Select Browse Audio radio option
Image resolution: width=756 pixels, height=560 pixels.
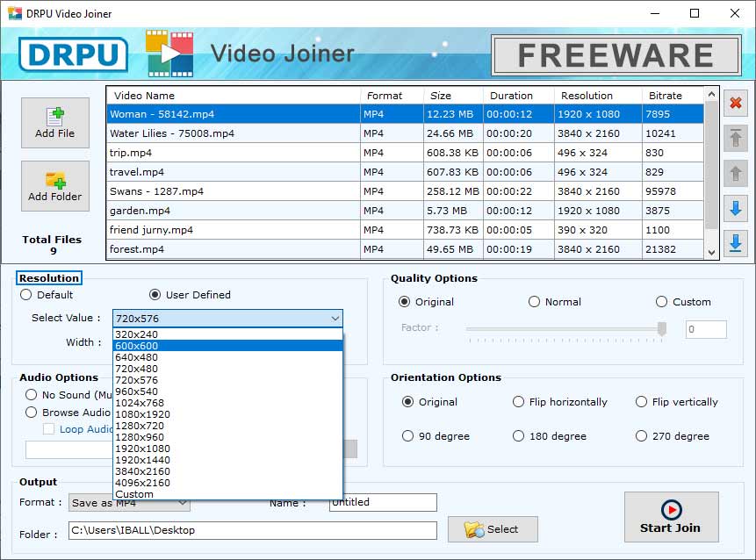click(32, 413)
